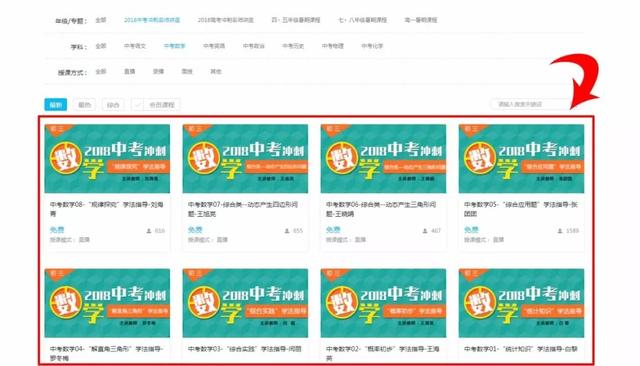Screen dimensions: 640x366
Task: Open the 中考数学01 统计知识 course thumbnail
Action: click(x=521, y=303)
